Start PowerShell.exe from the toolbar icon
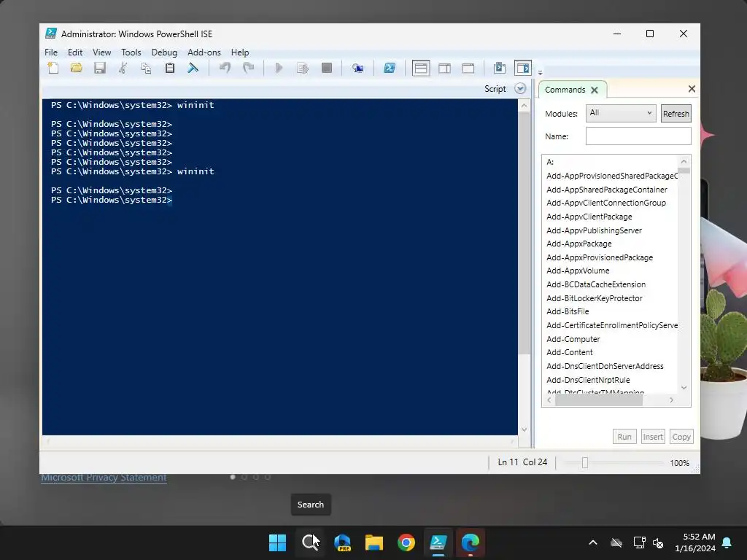 pyautogui.click(x=390, y=68)
